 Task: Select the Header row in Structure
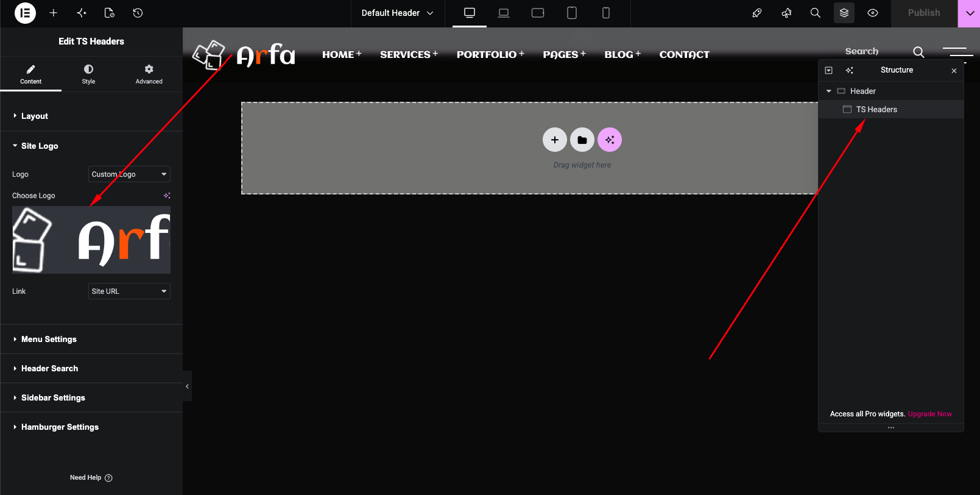pyautogui.click(x=891, y=91)
